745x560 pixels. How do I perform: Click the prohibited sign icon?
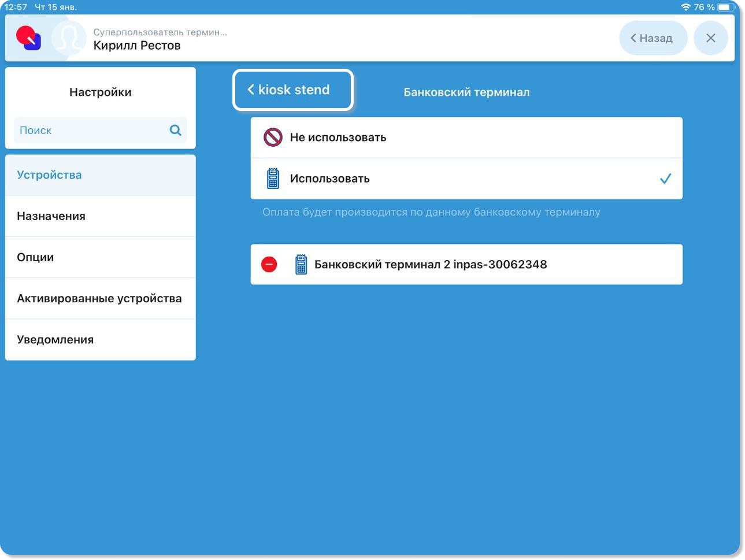[x=273, y=138]
